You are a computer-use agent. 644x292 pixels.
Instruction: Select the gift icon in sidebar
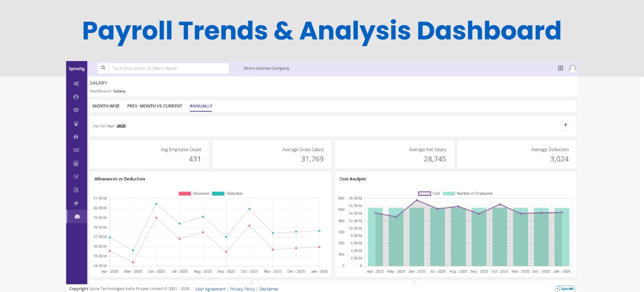(x=76, y=137)
